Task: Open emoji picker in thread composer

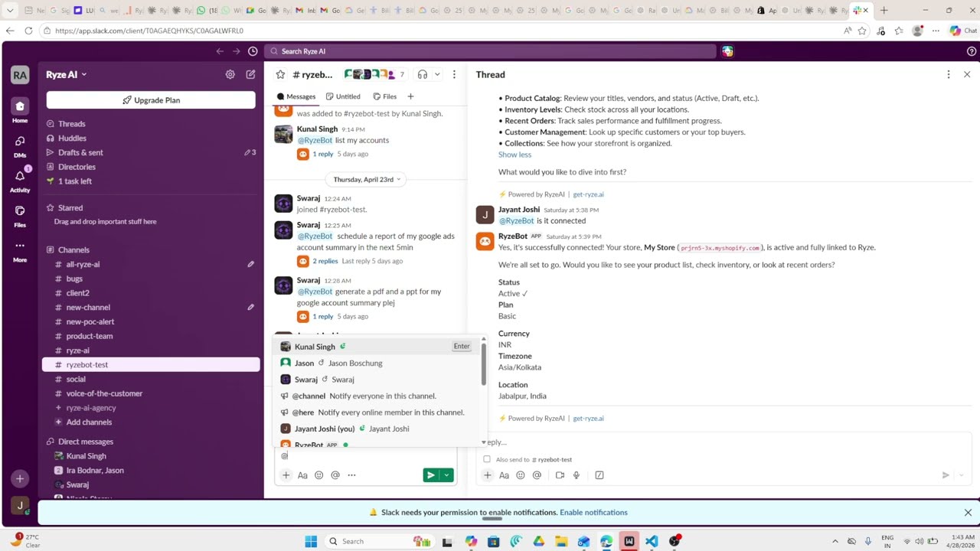Action: pos(521,475)
